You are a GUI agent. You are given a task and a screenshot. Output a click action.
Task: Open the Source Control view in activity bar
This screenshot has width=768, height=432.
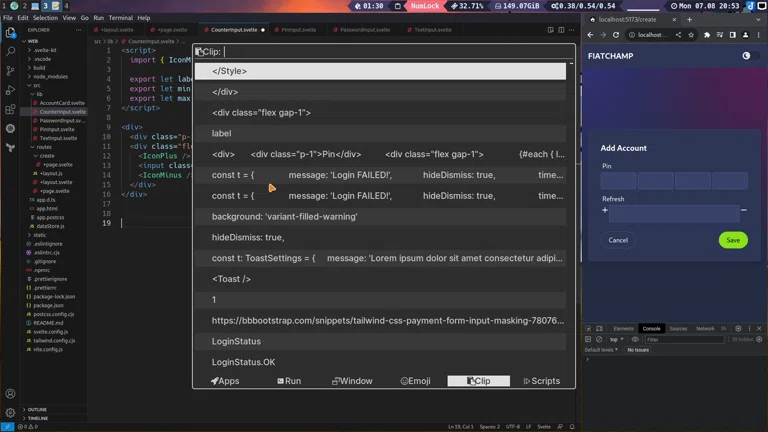tap(11, 71)
